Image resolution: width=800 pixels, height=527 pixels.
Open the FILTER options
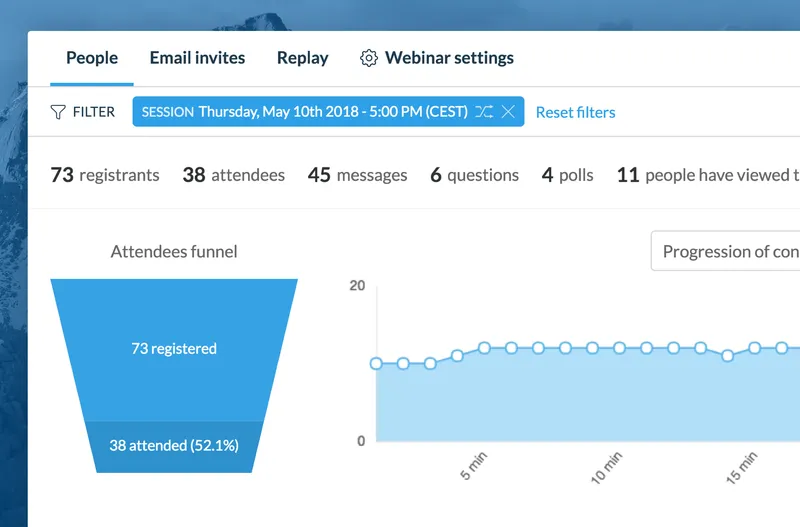(83, 112)
